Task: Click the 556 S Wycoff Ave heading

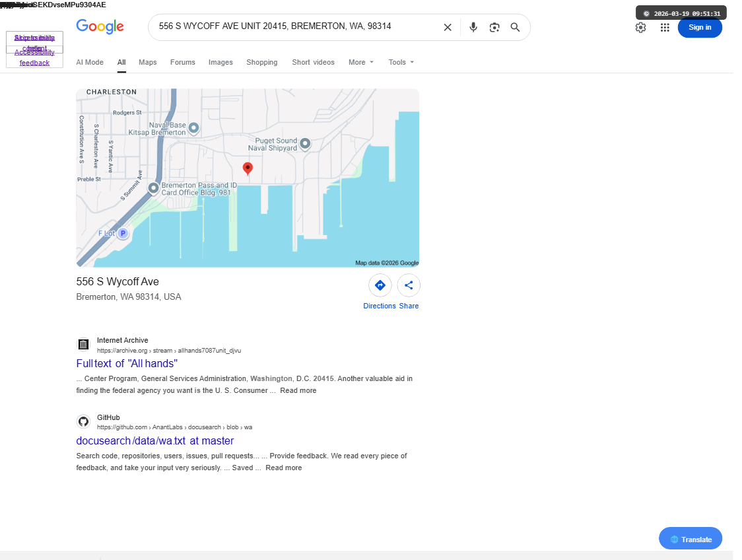Action: click(118, 282)
